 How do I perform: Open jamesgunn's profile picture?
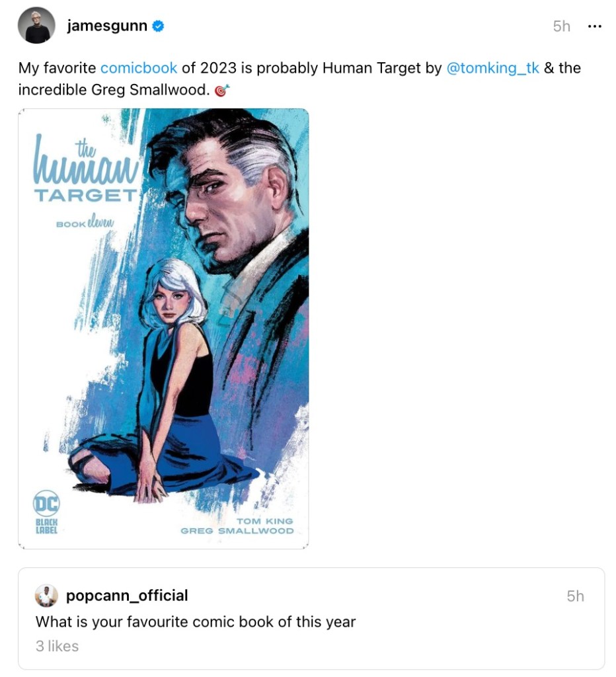coord(36,25)
